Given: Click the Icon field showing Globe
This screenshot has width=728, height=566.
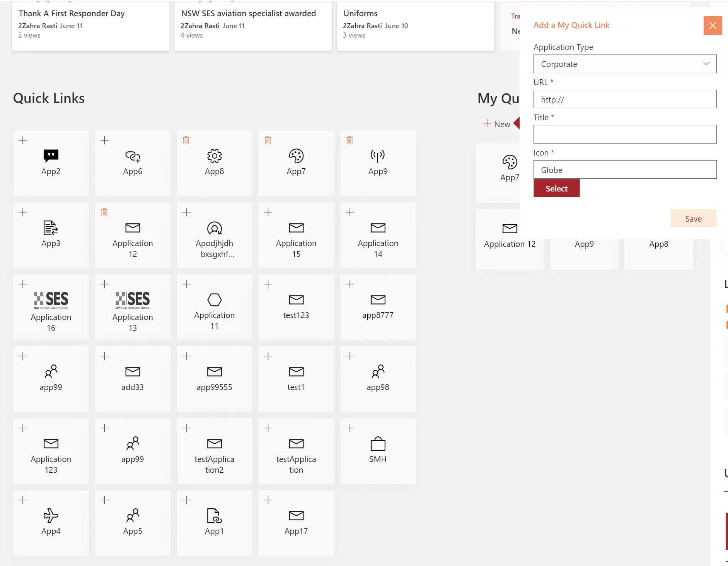Looking at the screenshot, I should point(624,170).
